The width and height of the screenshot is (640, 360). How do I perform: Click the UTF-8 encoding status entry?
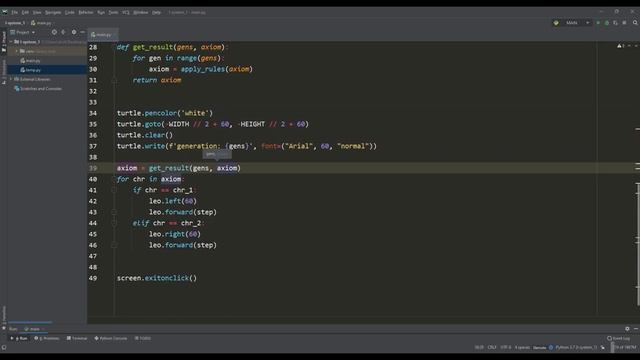click(505, 347)
